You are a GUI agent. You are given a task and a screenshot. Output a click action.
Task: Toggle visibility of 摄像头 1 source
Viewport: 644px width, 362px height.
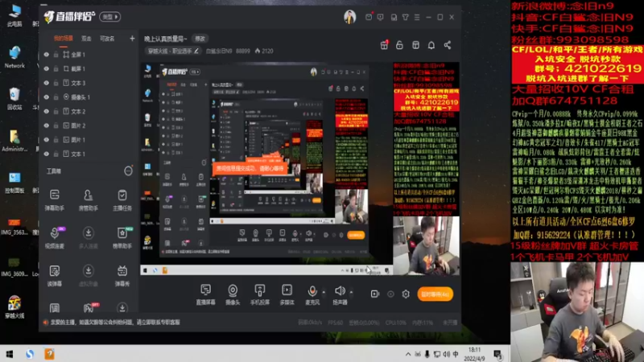pos(47,97)
